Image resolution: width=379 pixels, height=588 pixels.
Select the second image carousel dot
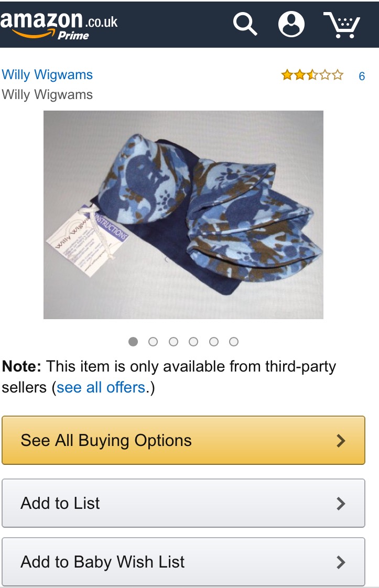click(x=153, y=342)
